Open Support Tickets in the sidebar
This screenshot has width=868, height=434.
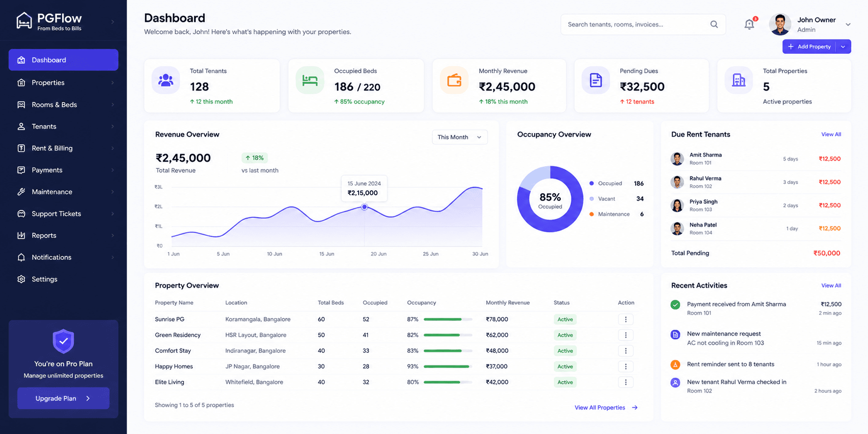click(x=63, y=214)
